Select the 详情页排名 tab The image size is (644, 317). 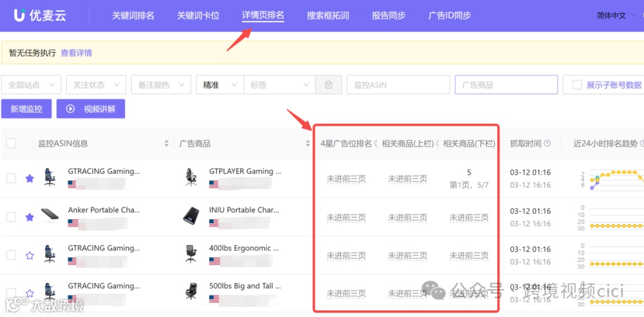point(263,15)
